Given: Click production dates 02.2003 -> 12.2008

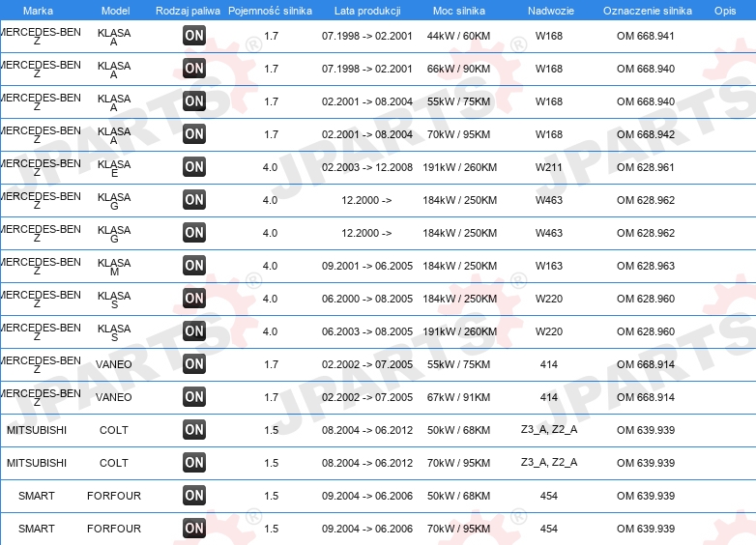Looking at the screenshot, I should tap(367, 167).
